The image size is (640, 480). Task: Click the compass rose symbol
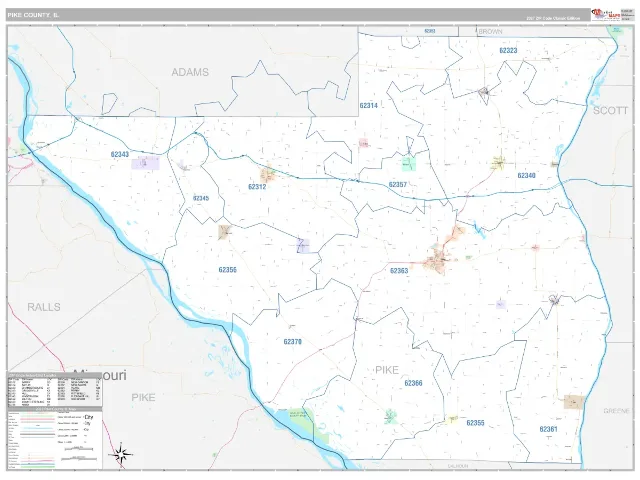coord(120,454)
